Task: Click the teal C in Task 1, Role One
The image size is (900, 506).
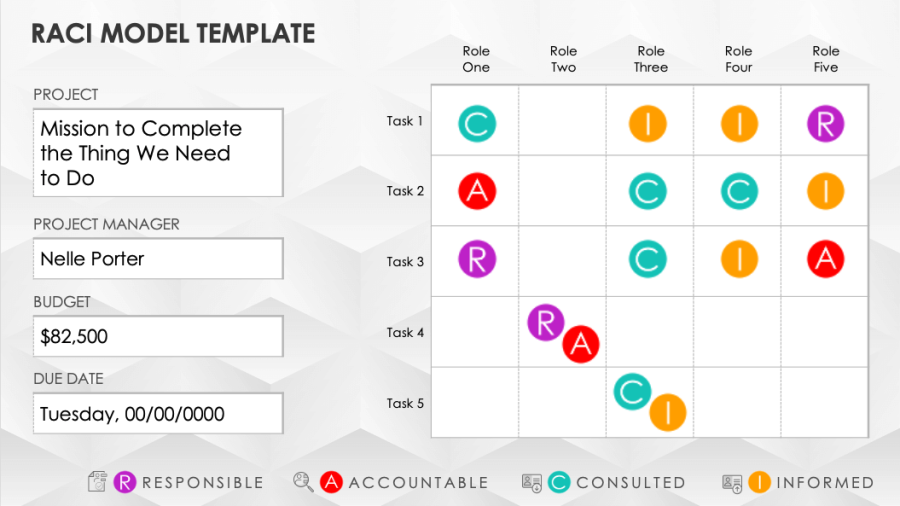Action: pyautogui.click(x=477, y=124)
